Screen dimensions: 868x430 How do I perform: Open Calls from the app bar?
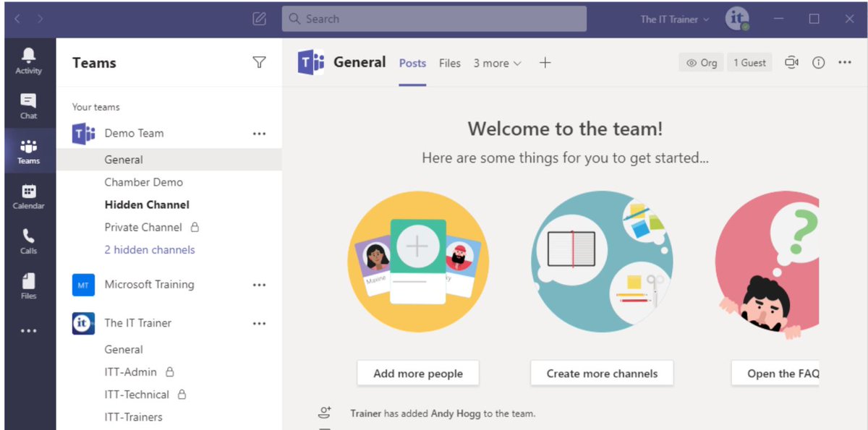(x=28, y=241)
